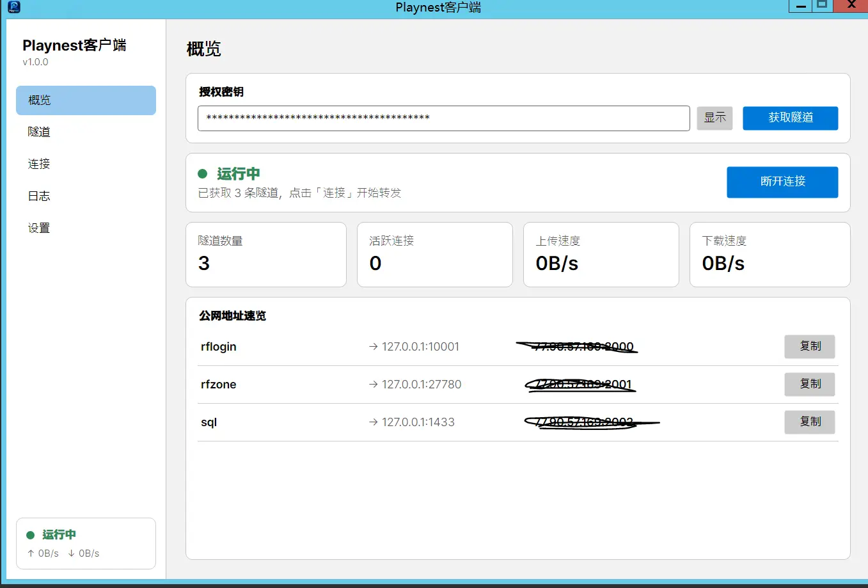Open the 设置 settings page
Viewport: 868px width, 588px height.
click(86, 228)
